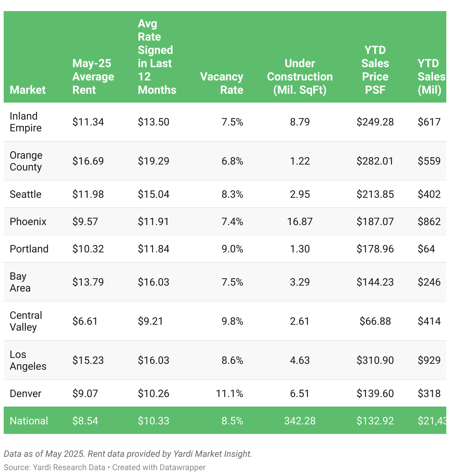Screen dimensions: 450x476
Task: Click the Orange County market cell
Action: (26, 161)
